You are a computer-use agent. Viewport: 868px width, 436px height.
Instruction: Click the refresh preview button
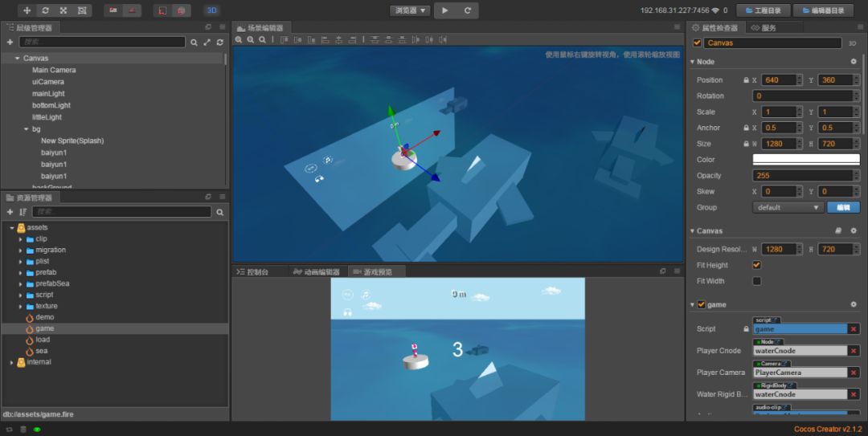(468, 10)
